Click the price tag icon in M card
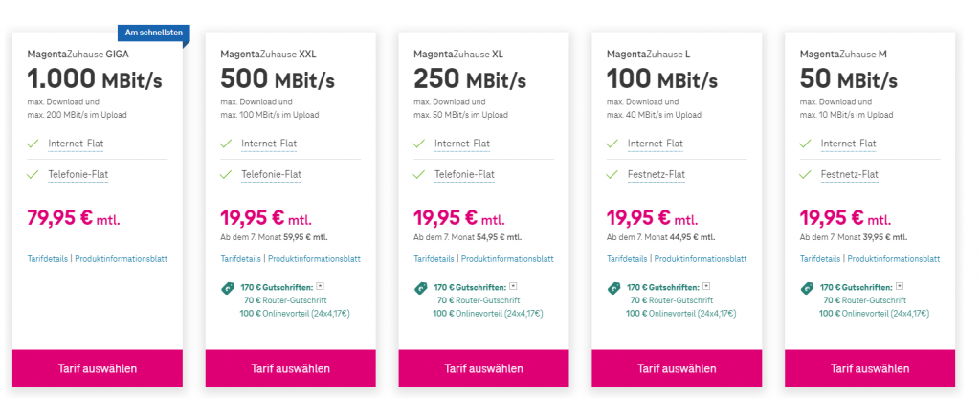The image size is (980, 398). tap(808, 288)
